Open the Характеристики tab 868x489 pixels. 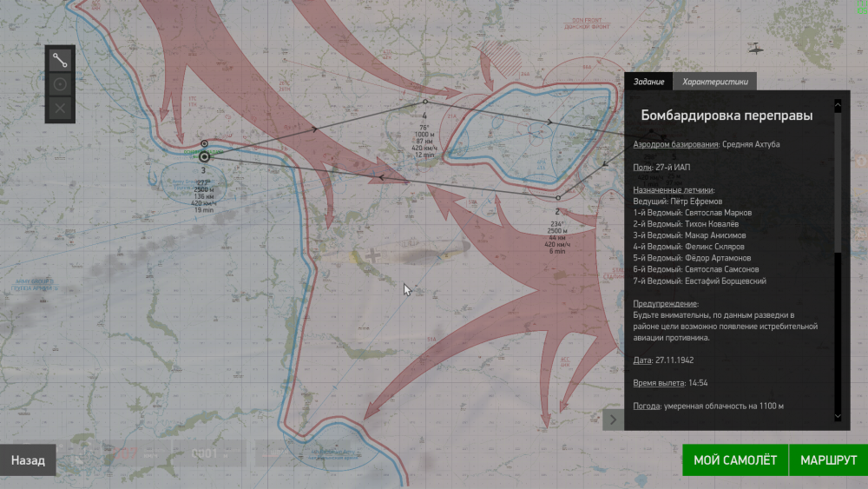tap(714, 82)
